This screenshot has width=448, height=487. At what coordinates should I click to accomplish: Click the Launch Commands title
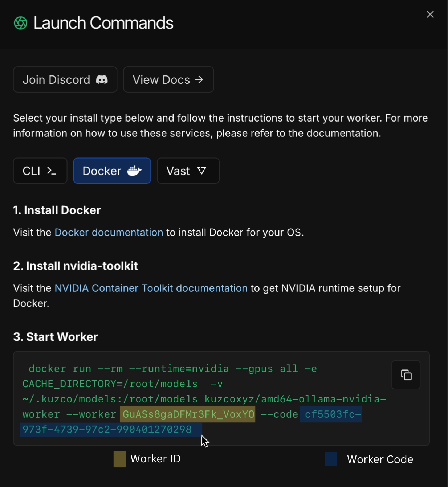(103, 23)
